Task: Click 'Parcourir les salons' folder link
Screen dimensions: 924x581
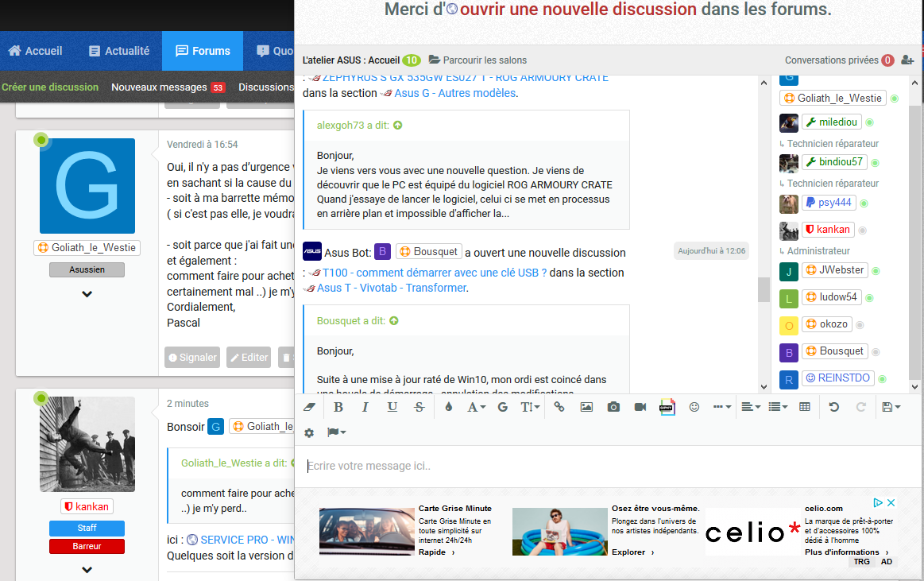Action: (x=478, y=60)
